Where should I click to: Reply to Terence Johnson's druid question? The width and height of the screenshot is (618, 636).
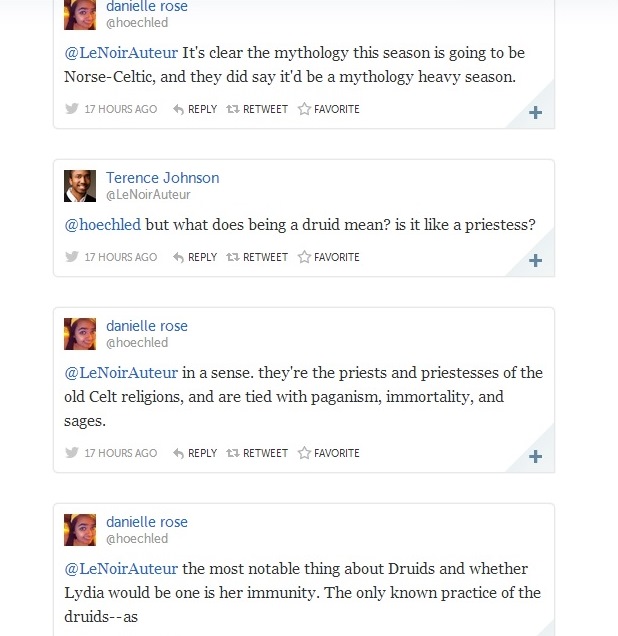point(195,257)
